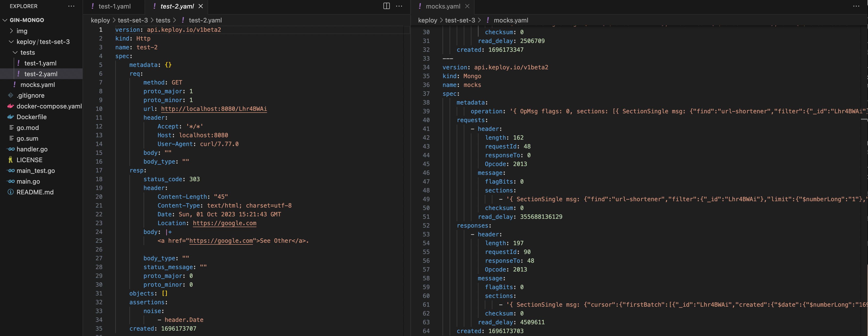Image resolution: width=868 pixels, height=336 pixels.
Task: Select test-2.yaml in the file tree
Action: [41, 74]
